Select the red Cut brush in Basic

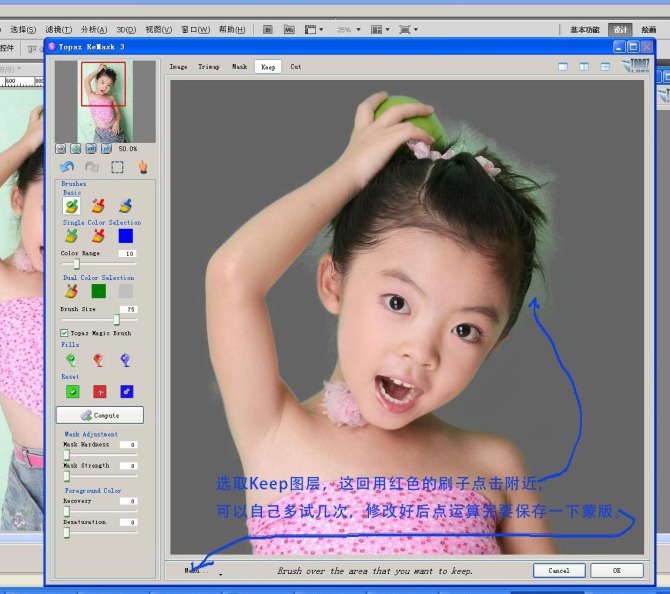(x=98, y=206)
